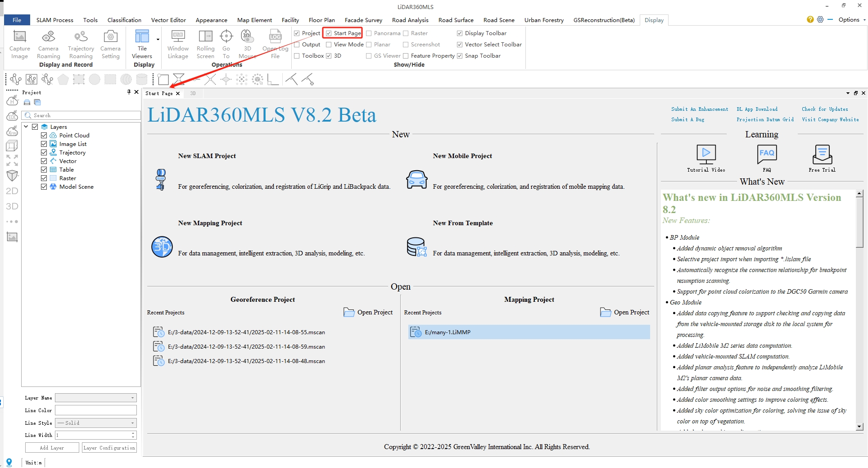Click the New Mobile Project car icon
The height and width of the screenshot is (468, 868).
click(x=416, y=180)
